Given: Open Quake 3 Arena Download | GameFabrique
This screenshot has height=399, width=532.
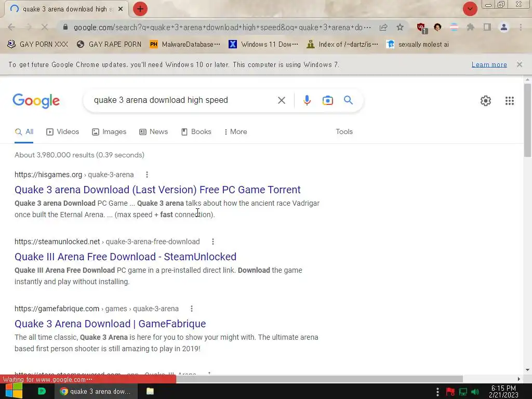Looking at the screenshot, I should (110, 324).
